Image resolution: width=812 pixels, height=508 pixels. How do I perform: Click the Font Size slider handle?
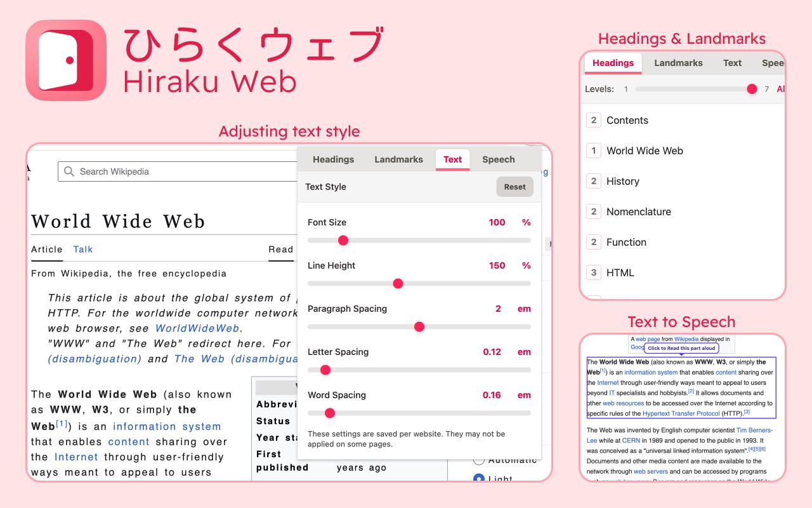point(343,240)
